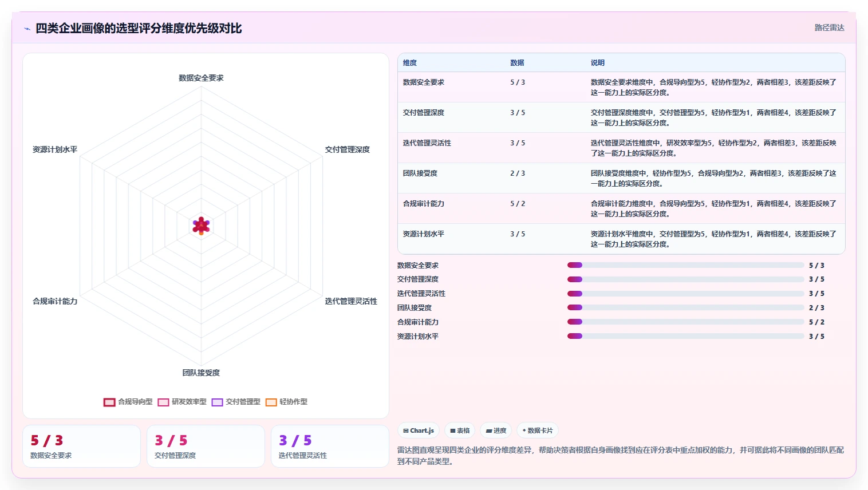Click the 迭代管理灵活性 progress bar
The width and height of the screenshot is (868, 490).
pyautogui.click(x=686, y=294)
